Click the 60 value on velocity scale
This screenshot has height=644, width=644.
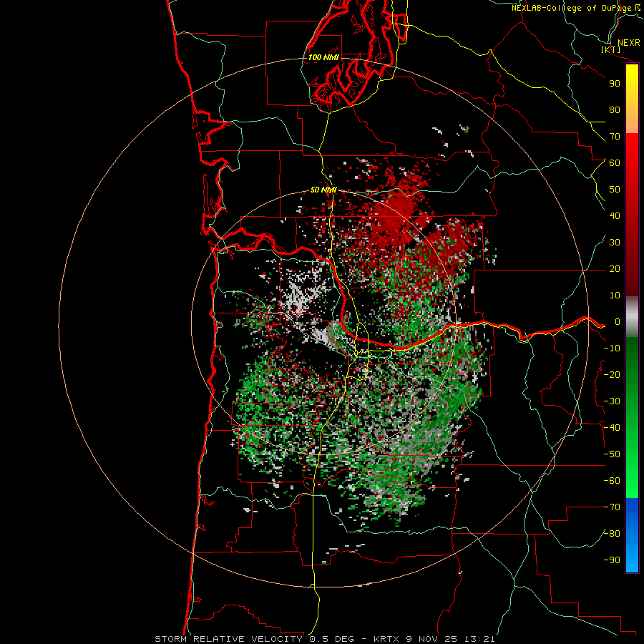pos(615,162)
